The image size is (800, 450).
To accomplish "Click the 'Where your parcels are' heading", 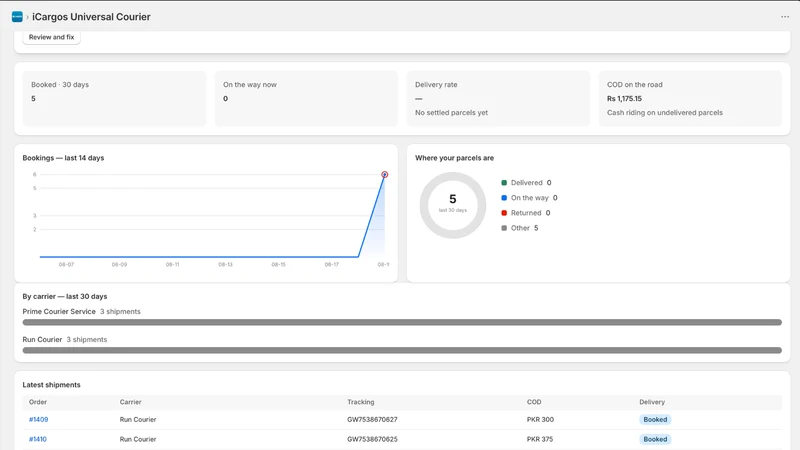I will click(455, 158).
